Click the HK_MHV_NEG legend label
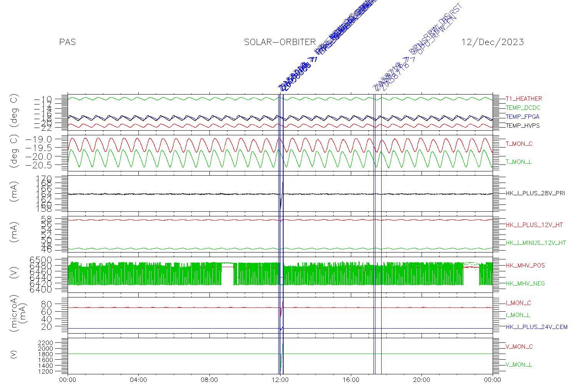Image resolution: width=581 pixels, height=392 pixels. click(x=525, y=284)
